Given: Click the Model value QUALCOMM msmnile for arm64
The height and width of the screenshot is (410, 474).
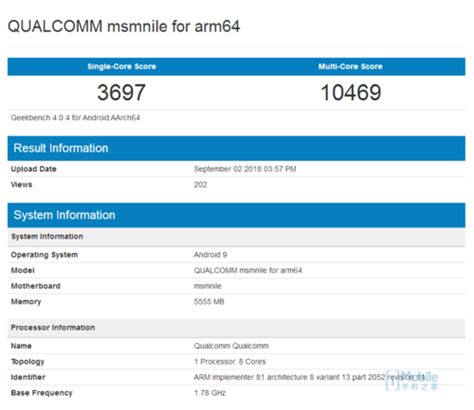Looking at the screenshot, I should pos(248,270).
